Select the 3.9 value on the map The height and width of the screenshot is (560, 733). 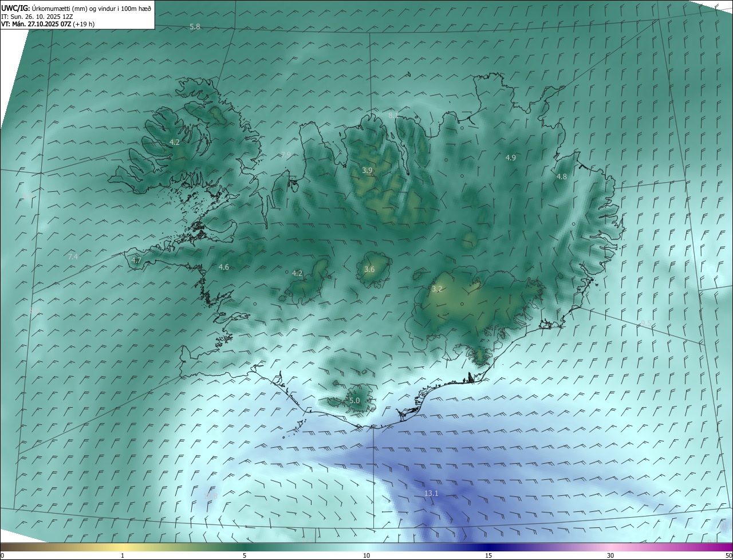368,171
